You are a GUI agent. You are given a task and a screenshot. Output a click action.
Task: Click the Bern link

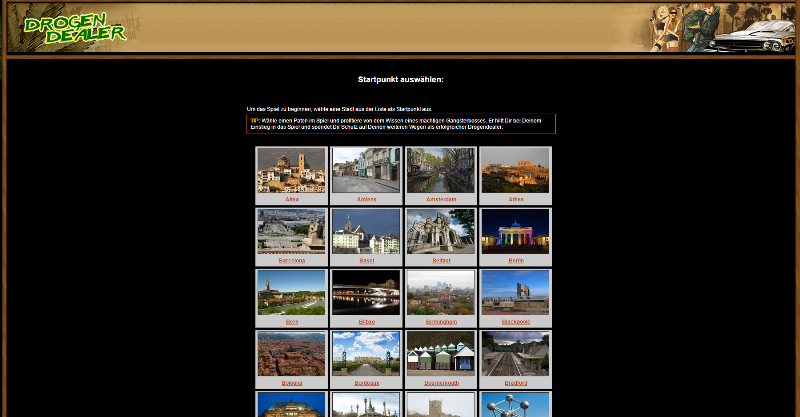pos(292,322)
